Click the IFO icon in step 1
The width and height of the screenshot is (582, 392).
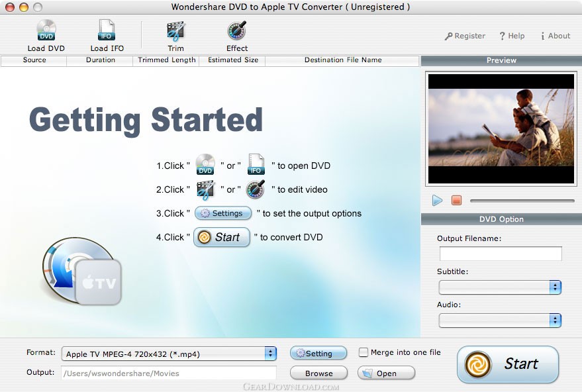(x=256, y=164)
